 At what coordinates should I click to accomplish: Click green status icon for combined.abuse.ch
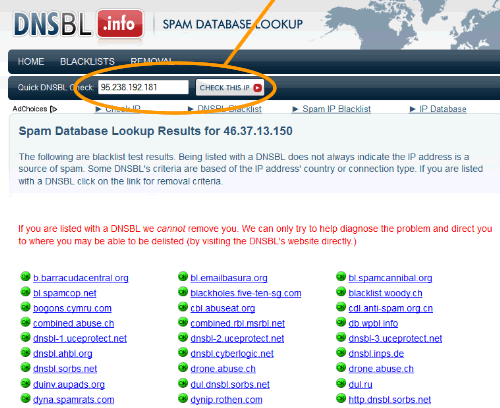[x=25, y=322]
